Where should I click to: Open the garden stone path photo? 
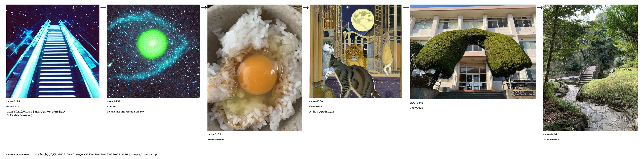coord(590,68)
